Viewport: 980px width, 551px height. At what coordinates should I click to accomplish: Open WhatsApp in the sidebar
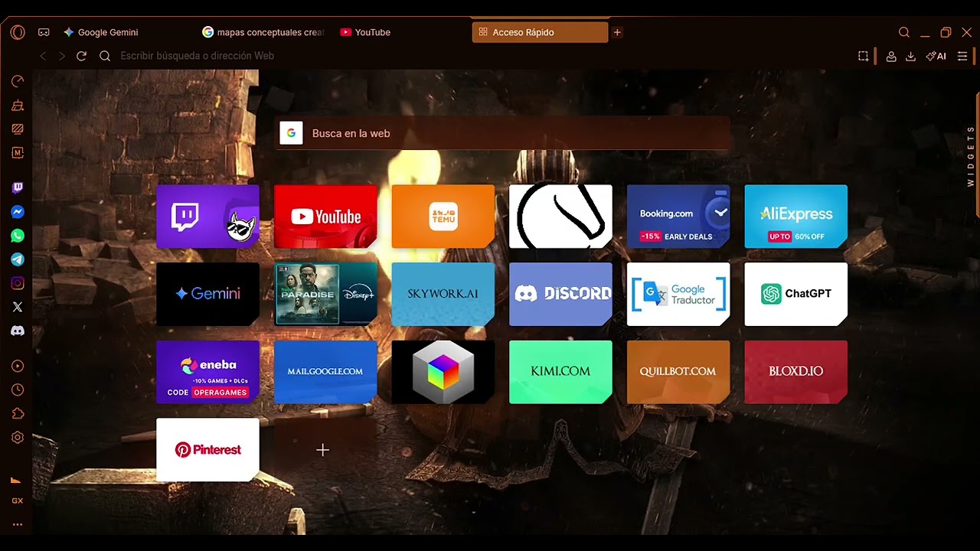tap(18, 236)
